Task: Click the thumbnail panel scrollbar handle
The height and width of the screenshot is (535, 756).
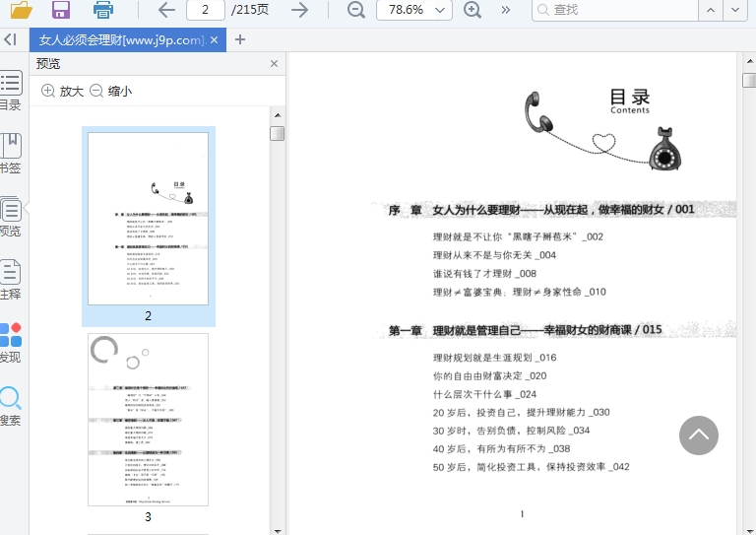Action: click(x=278, y=133)
